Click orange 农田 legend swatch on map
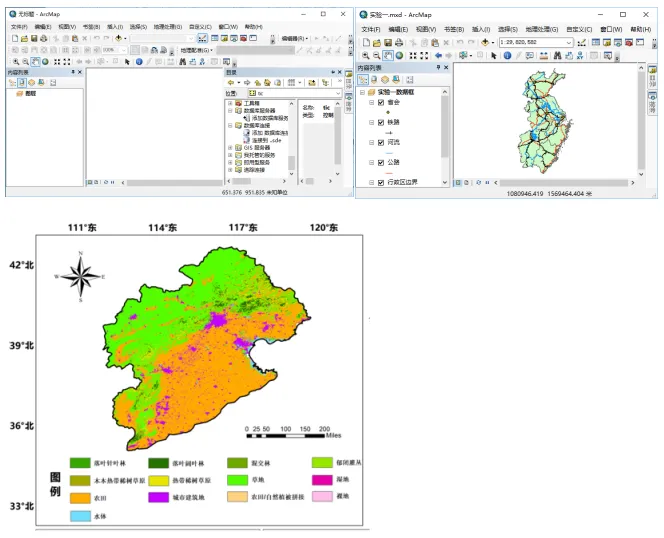This screenshot has width=664, height=538. click(80, 497)
